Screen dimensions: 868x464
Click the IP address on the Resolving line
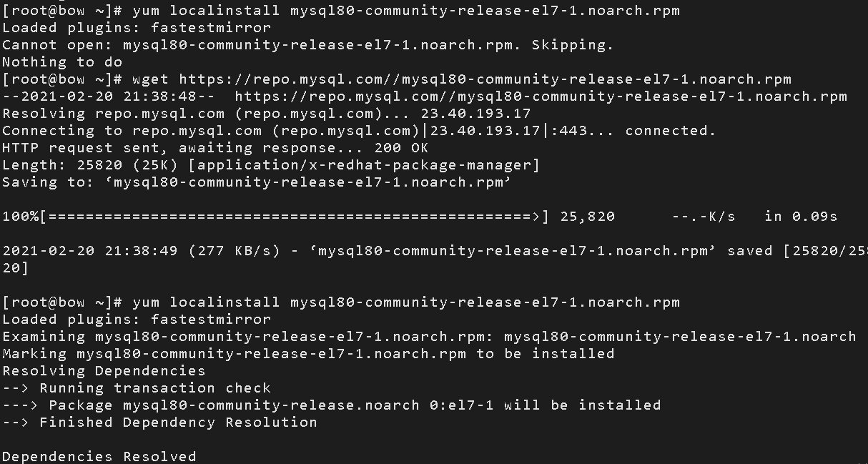485,114
